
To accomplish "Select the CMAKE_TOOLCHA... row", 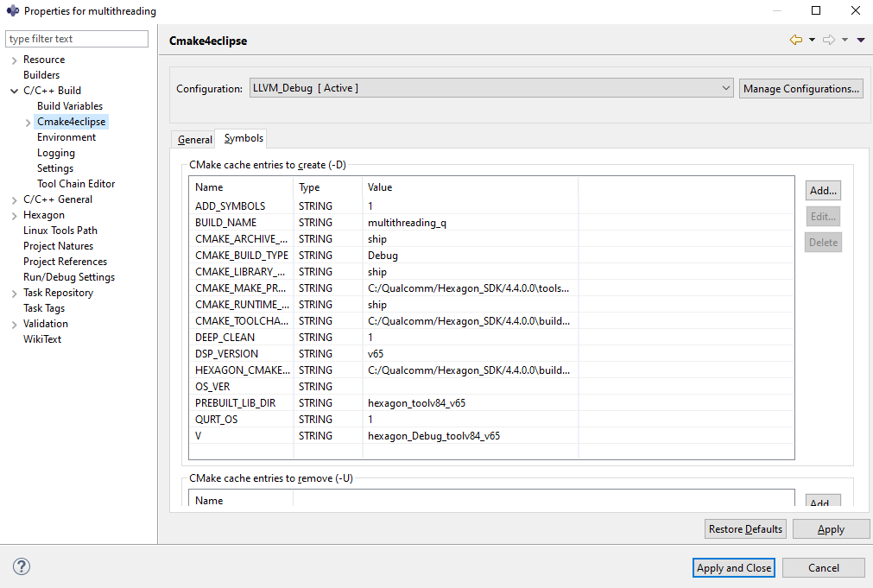I will coord(491,321).
